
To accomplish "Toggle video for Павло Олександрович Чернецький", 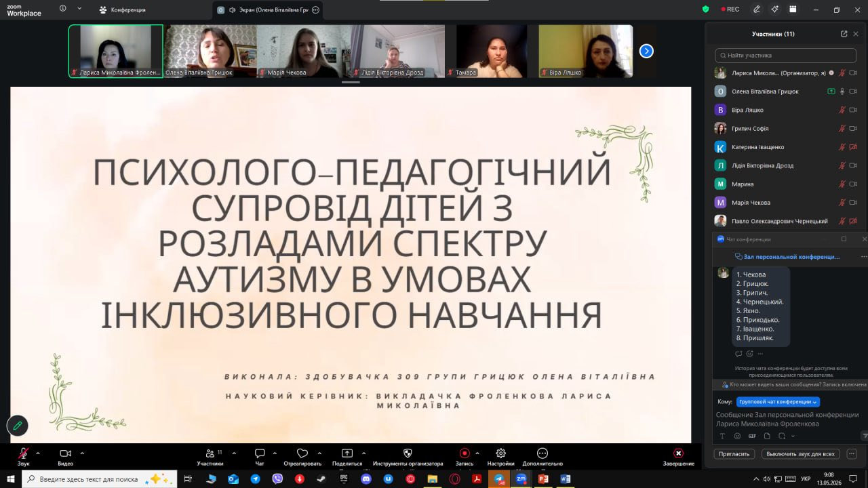I will tap(853, 221).
